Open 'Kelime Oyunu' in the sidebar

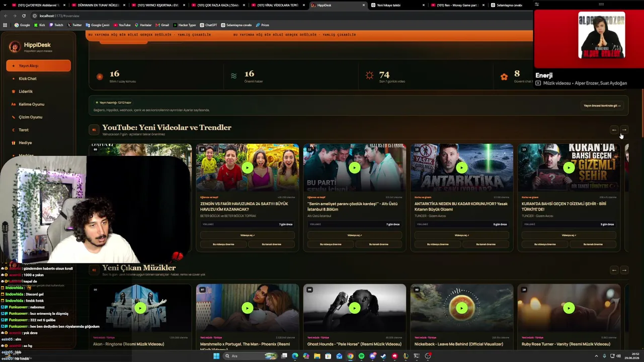[38, 104]
